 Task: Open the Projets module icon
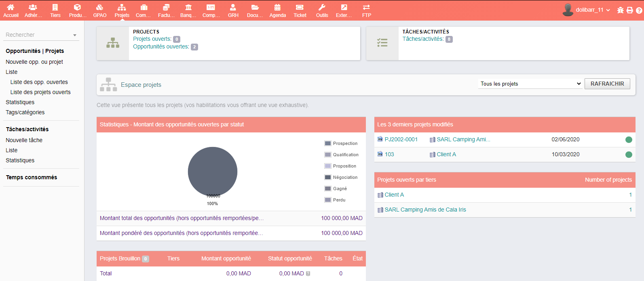pyautogui.click(x=122, y=7)
